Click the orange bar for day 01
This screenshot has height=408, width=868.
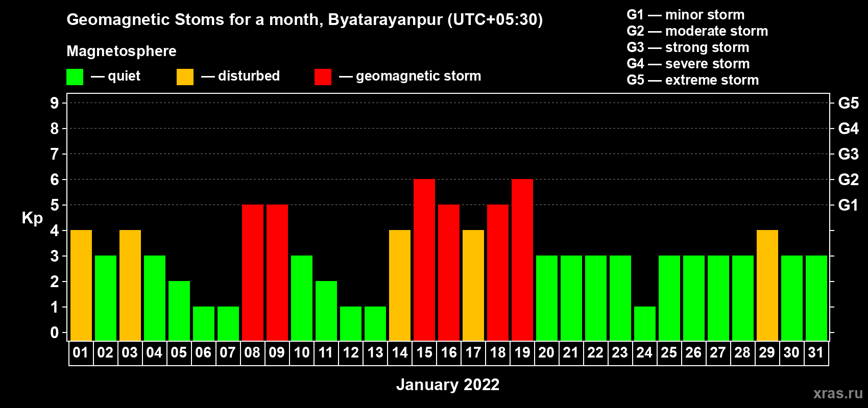click(81, 286)
